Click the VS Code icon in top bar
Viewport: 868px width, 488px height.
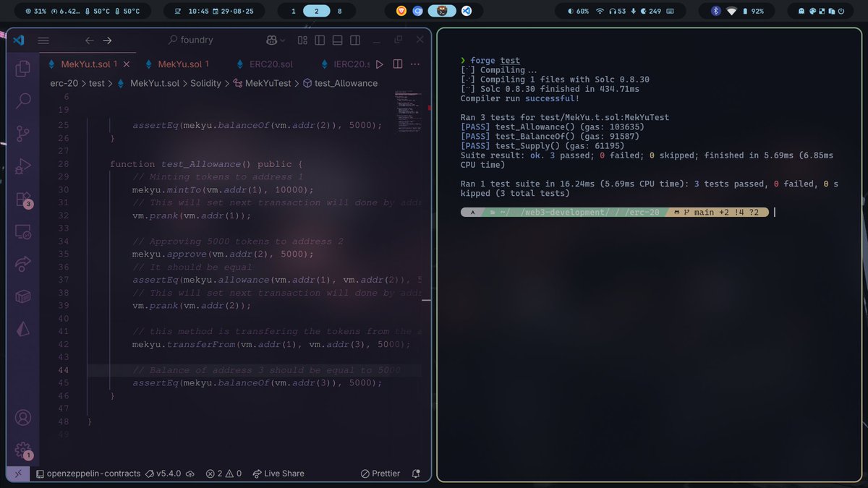(x=467, y=12)
